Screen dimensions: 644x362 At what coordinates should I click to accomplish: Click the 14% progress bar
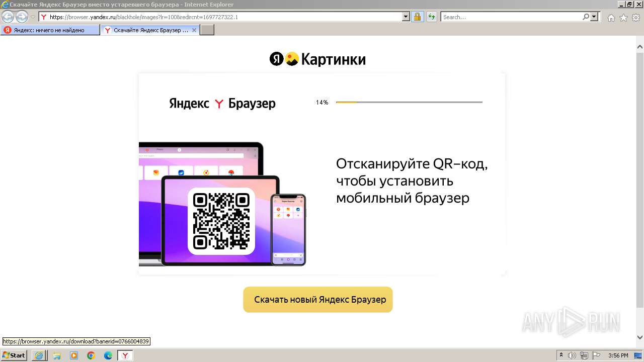click(409, 102)
